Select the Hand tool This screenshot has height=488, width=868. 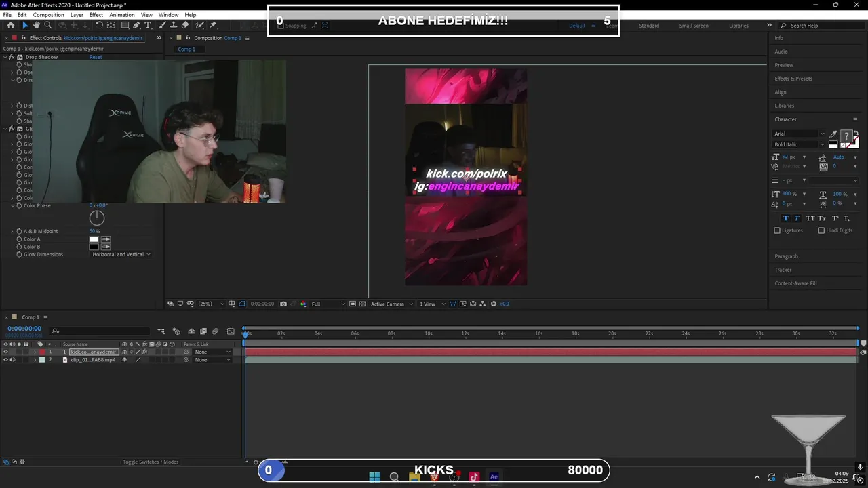[36, 25]
